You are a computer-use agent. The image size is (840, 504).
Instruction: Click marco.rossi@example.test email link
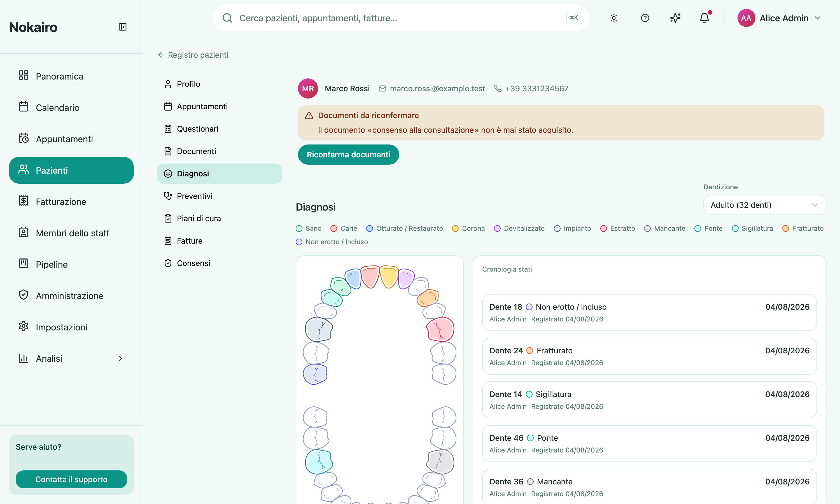coord(437,89)
